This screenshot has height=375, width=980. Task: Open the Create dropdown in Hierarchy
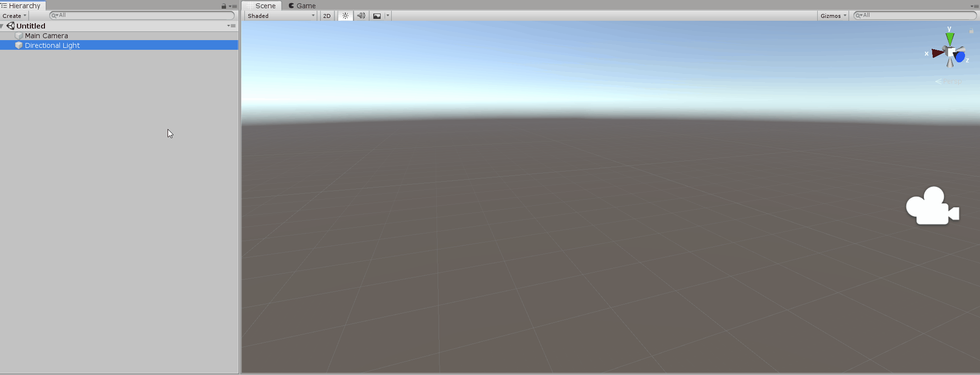click(x=14, y=16)
